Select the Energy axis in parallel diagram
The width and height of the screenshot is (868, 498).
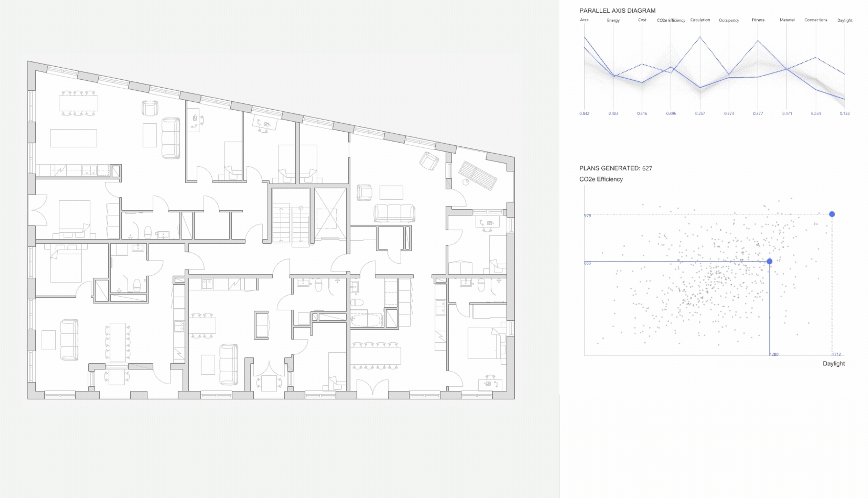tap(613, 21)
